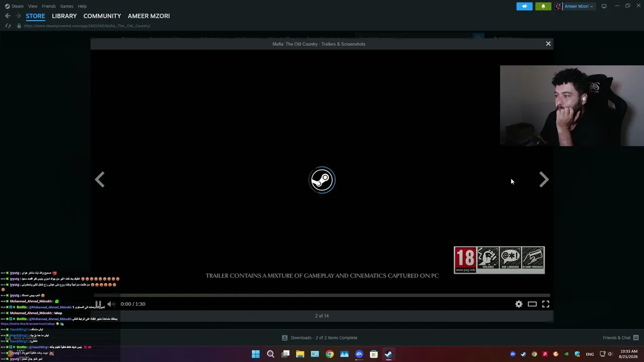Open Task View on the taskbar
This screenshot has height=362, width=644.
(285, 354)
